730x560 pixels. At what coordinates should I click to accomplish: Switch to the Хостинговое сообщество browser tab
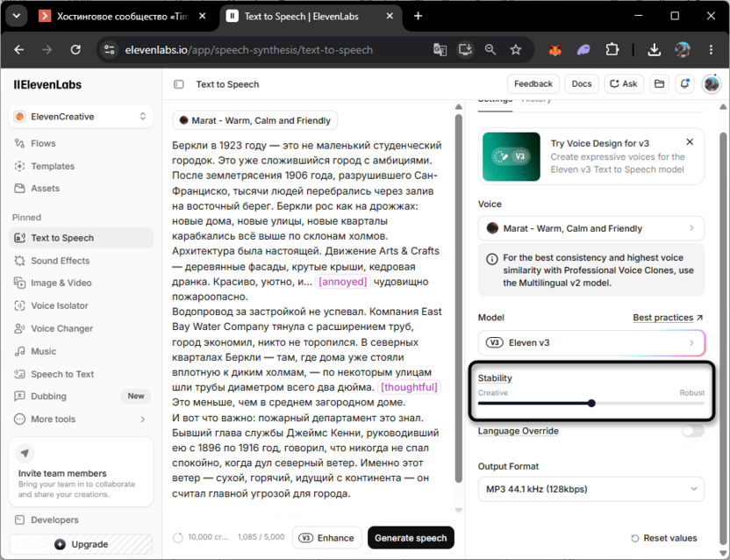point(122,17)
